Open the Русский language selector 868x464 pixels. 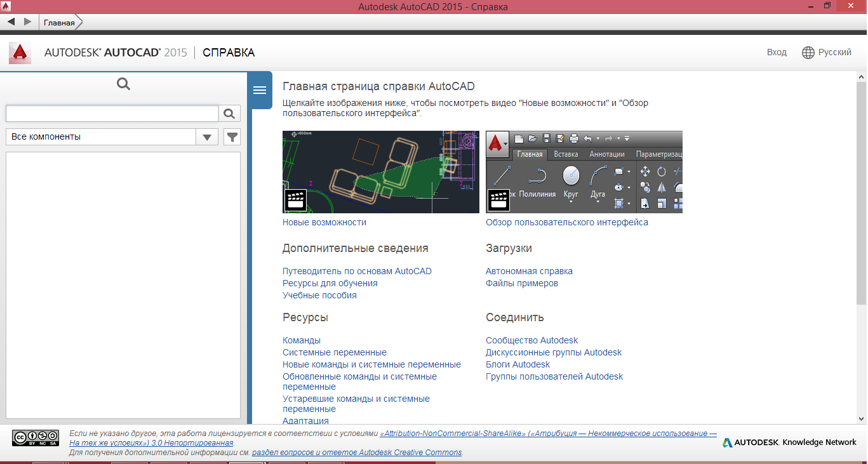coord(834,52)
